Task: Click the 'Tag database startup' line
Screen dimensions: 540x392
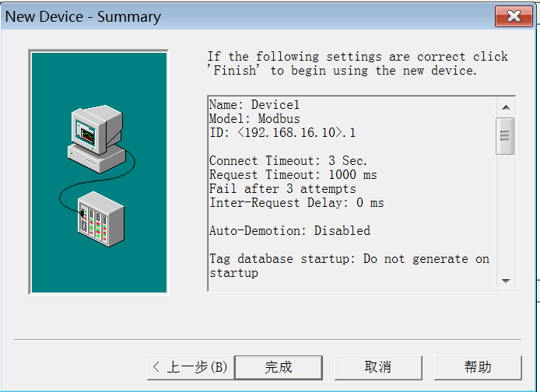Action: pyautogui.click(x=349, y=259)
